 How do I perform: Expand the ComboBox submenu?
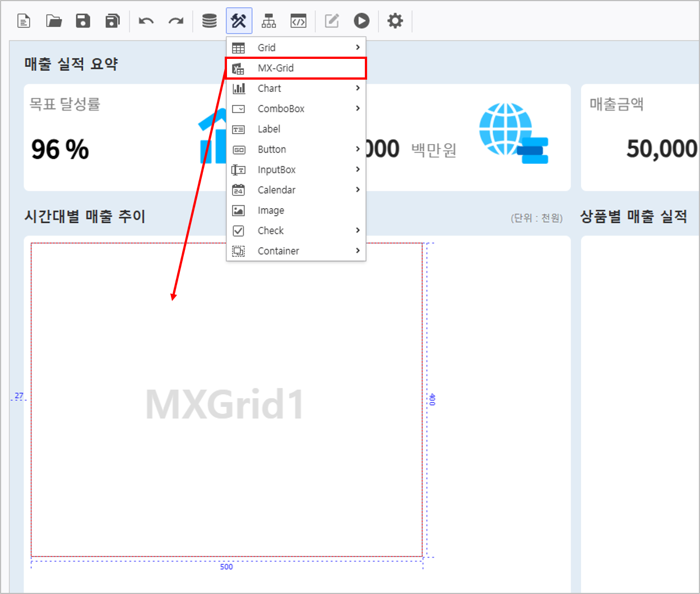point(296,109)
